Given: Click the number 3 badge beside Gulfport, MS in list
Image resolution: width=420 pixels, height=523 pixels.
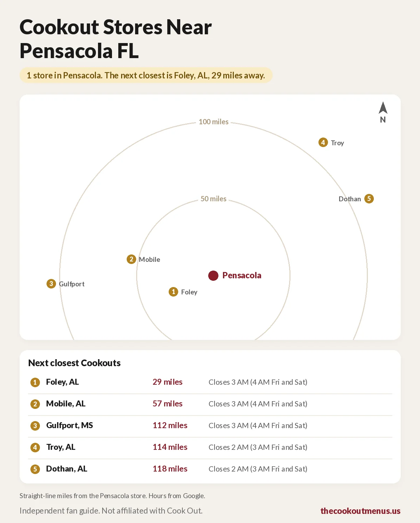Looking at the screenshot, I should [35, 426].
